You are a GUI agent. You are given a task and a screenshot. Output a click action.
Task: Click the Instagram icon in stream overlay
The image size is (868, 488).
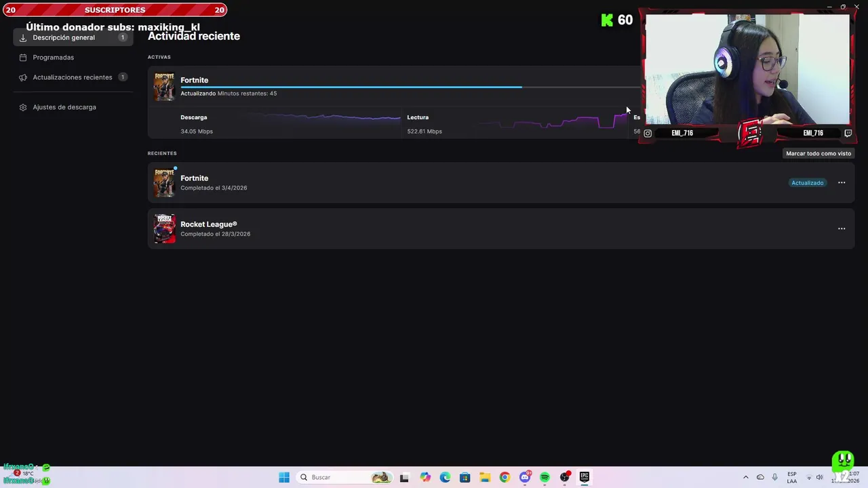tap(648, 134)
